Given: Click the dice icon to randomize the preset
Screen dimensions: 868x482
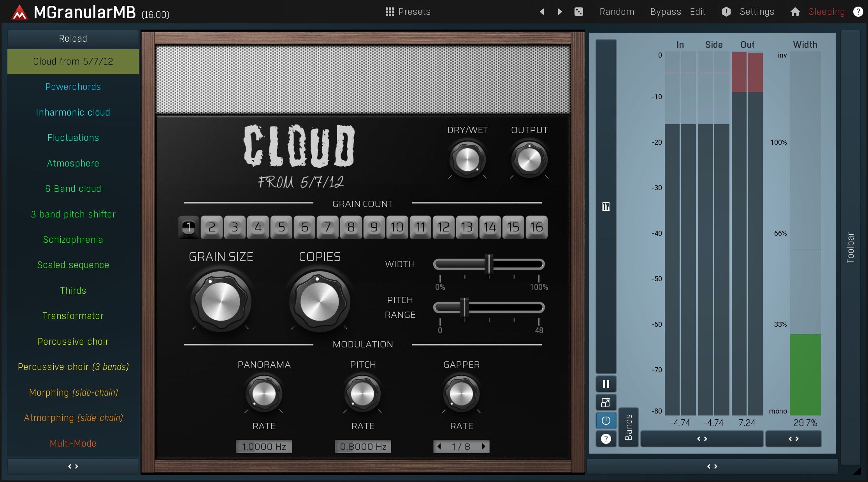Looking at the screenshot, I should click(579, 12).
